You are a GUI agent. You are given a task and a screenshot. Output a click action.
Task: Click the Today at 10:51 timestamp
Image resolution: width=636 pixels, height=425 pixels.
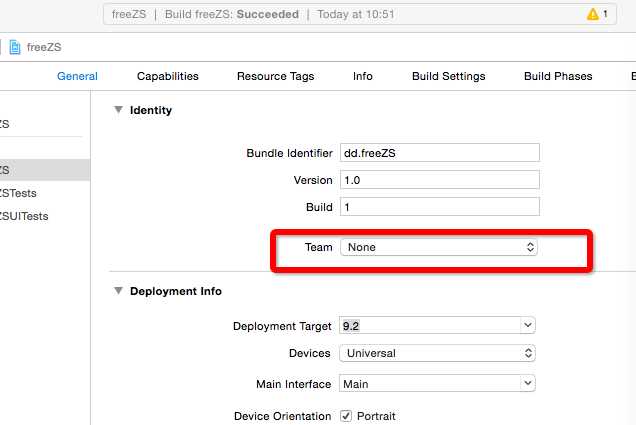pos(356,14)
